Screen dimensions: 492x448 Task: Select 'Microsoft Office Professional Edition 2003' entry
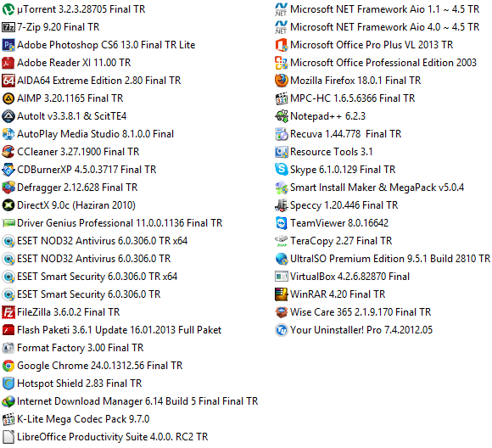click(x=376, y=63)
